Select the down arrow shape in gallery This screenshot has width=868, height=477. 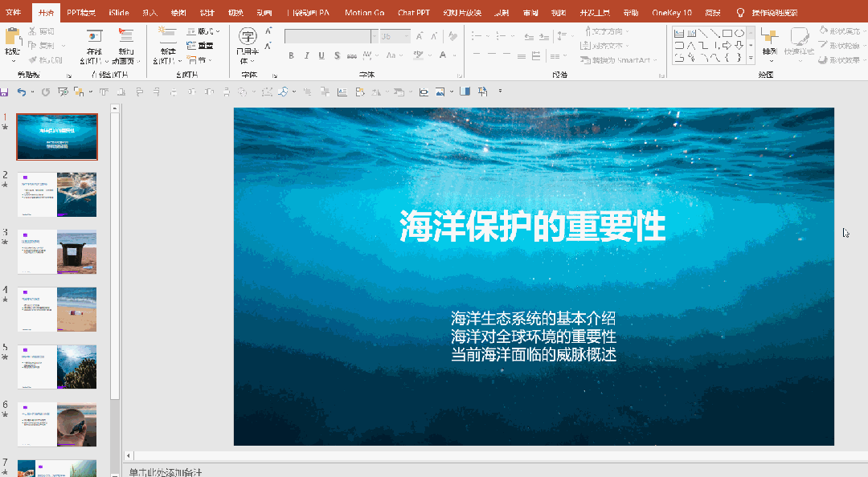click(x=739, y=46)
